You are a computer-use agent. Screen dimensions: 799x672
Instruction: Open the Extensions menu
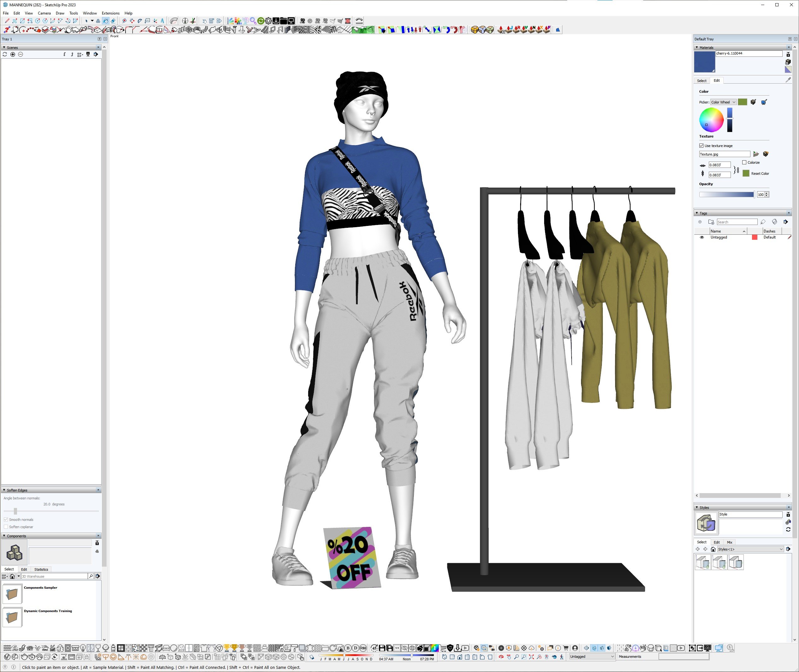pos(110,13)
